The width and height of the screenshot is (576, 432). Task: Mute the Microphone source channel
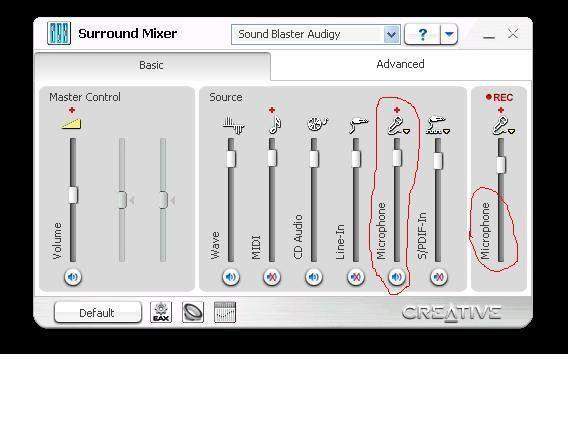coord(397,277)
